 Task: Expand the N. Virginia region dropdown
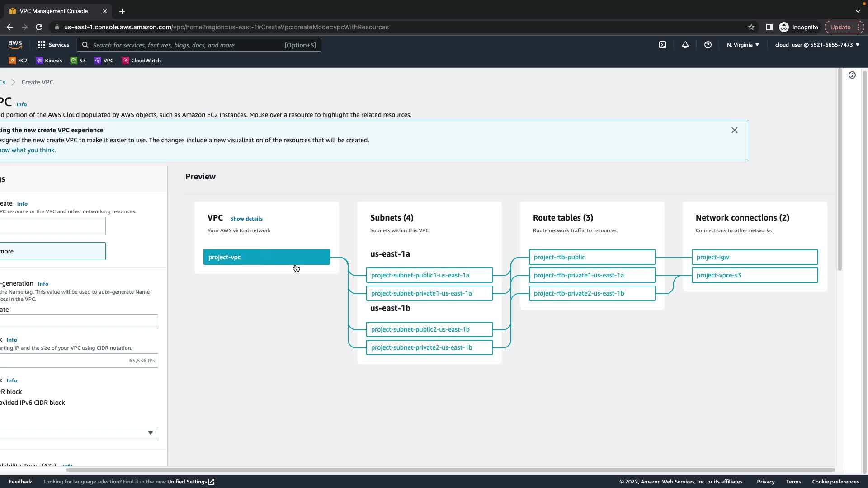(x=743, y=45)
